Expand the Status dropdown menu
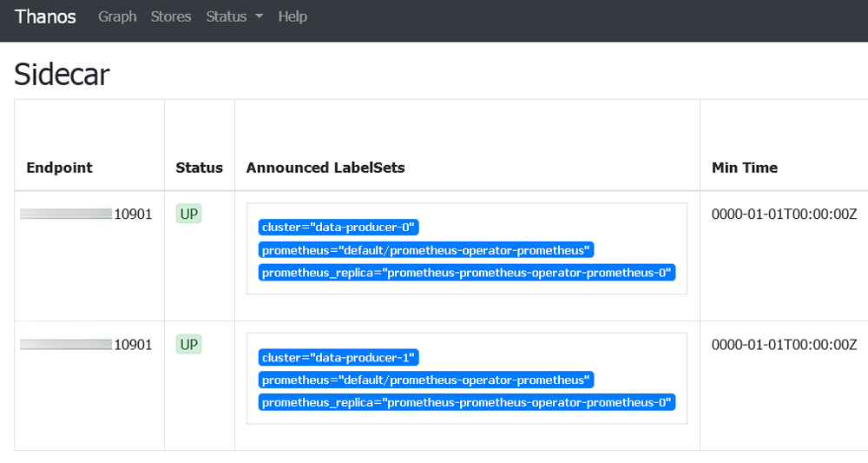868x463 pixels. [234, 17]
